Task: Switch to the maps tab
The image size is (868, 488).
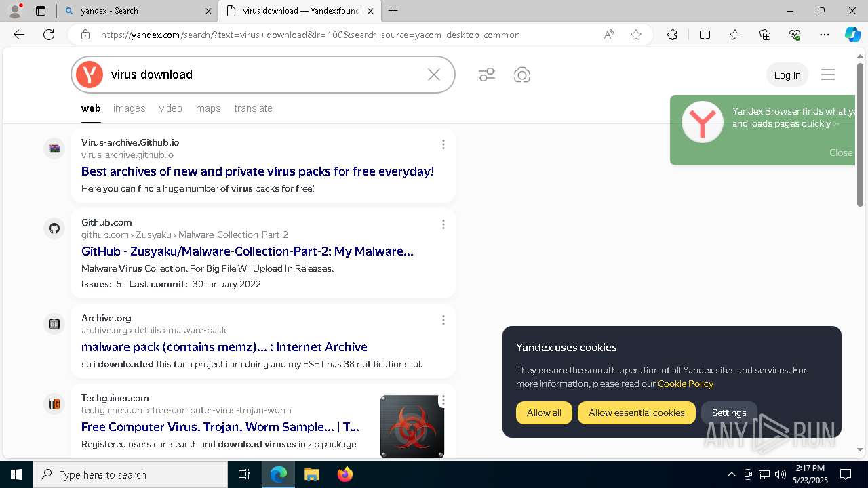Action: 208,108
